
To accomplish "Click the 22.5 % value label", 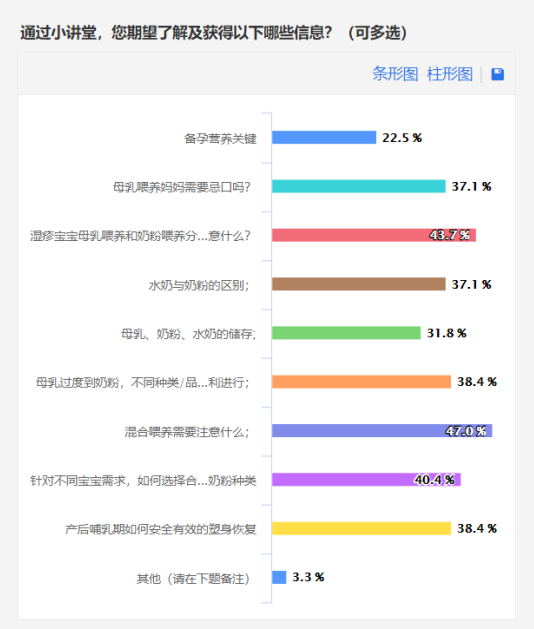I will coord(402,138).
